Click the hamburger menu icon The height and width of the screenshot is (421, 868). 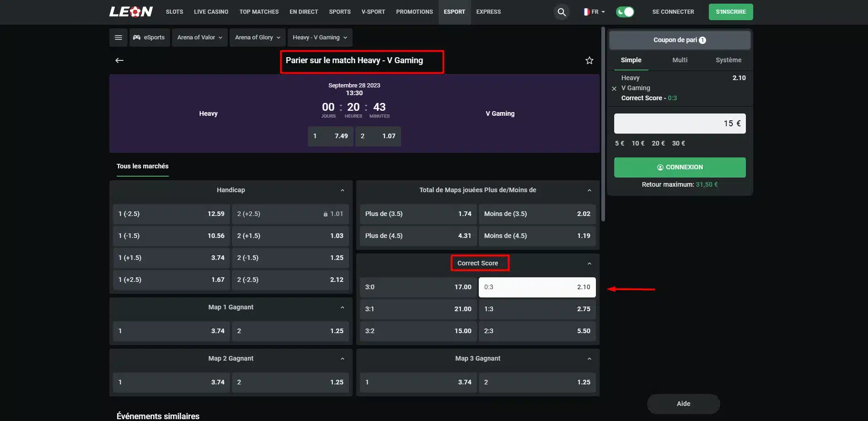118,38
